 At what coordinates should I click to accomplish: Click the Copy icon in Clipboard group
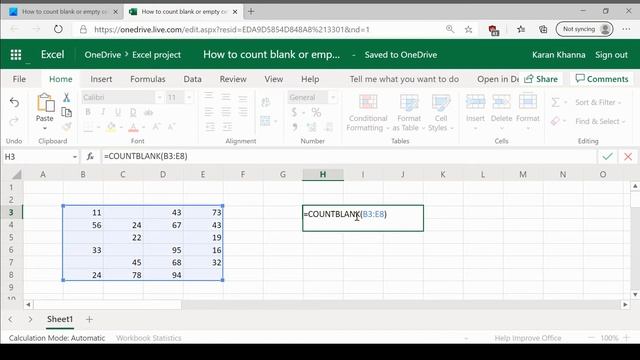click(x=66, y=112)
